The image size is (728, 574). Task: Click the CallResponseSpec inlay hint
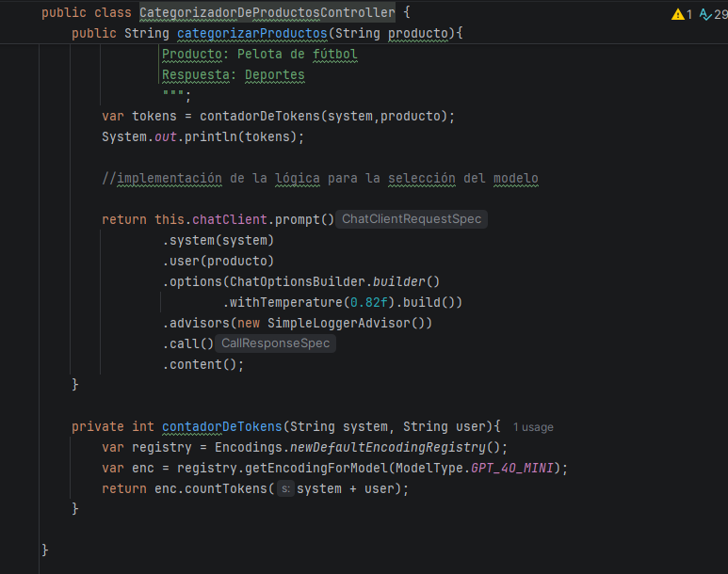pyautogui.click(x=275, y=343)
